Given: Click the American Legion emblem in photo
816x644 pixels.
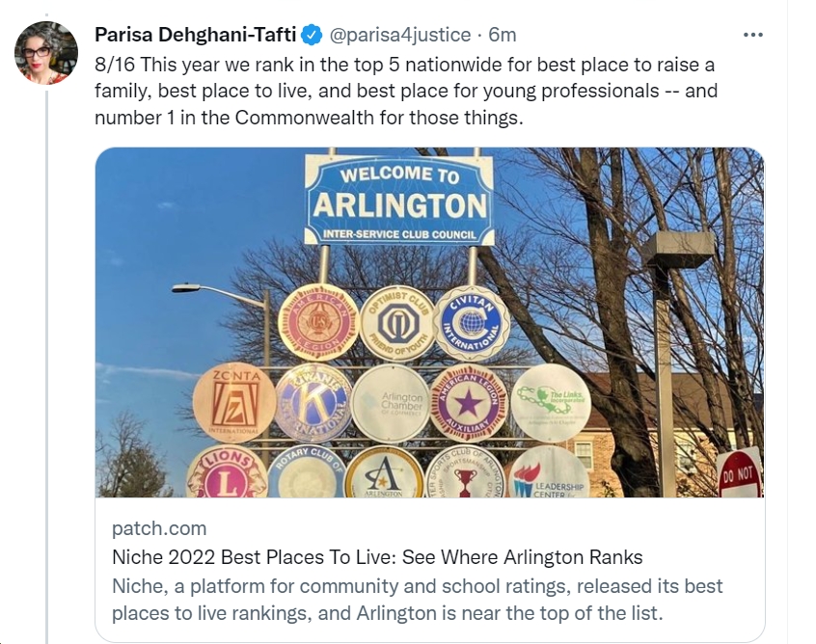Looking at the screenshot, I should (318, 323).
